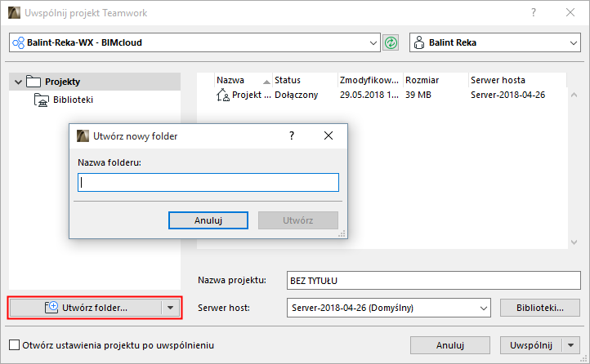This screenshot has width=590, height=364.
Task: Click the Server-2018-04-26 host cell
Action: 507,95
